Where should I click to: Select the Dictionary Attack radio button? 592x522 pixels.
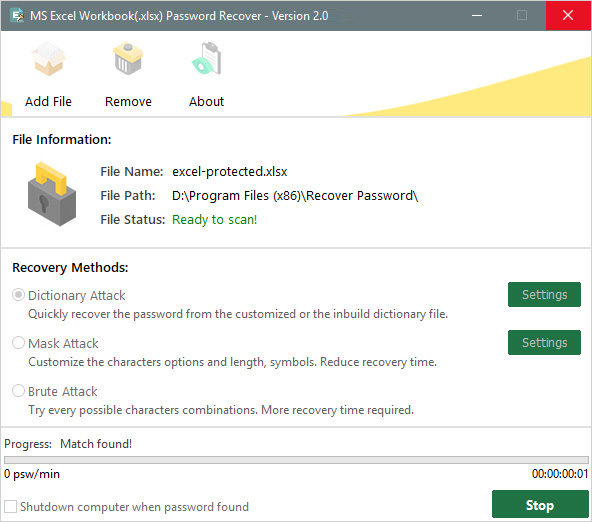18,295
